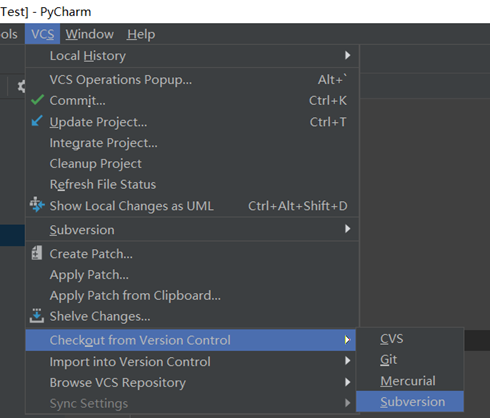
Task: Choose Mercurial in checkout submenu
Action: (x=410, y=381)
